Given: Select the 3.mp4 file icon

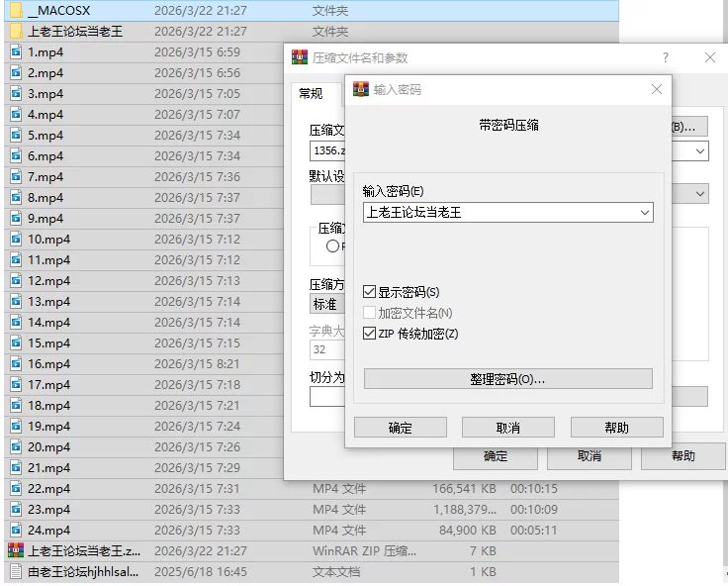Looking at the screenshot, I should 16,93.
